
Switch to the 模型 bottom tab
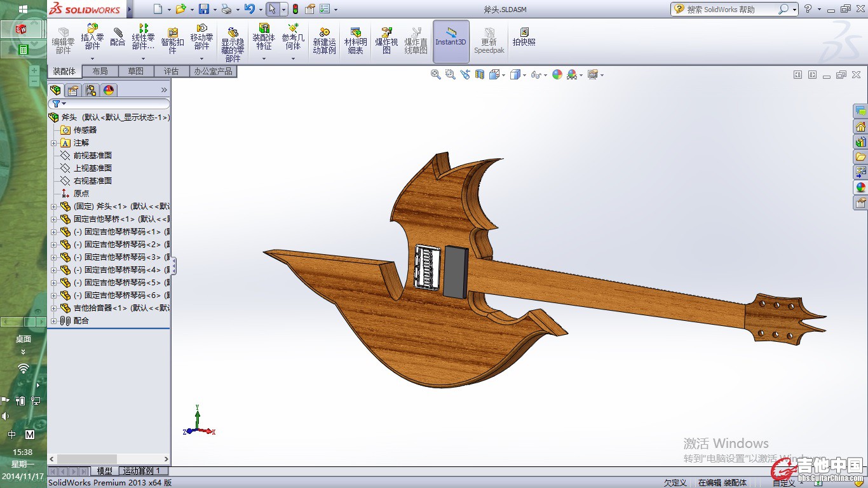(x=105, y=471)
